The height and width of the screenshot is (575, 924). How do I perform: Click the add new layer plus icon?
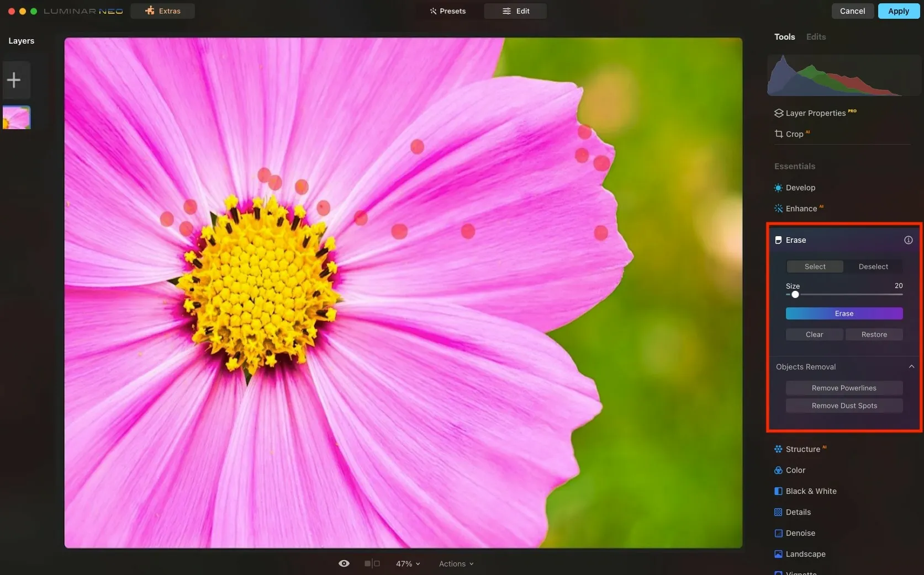click(x=14, y=80)
